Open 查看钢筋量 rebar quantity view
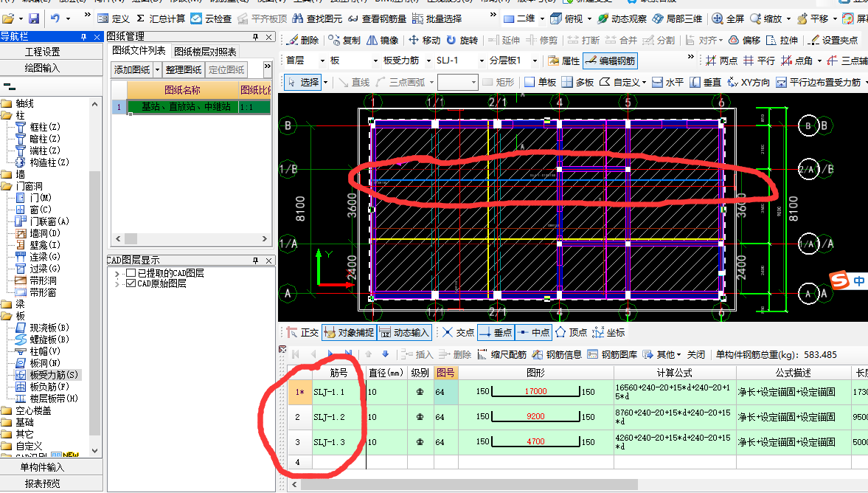 coord(377,19)
